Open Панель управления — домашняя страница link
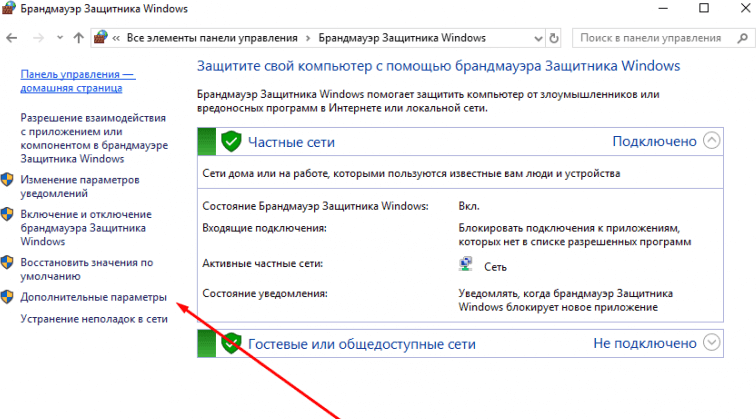This screenshot has height=419, width=756. (78, 81)
